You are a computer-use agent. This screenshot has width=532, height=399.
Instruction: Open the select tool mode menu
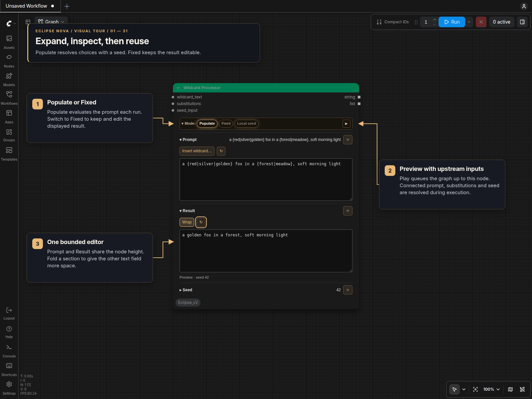[x=464, y=389]
